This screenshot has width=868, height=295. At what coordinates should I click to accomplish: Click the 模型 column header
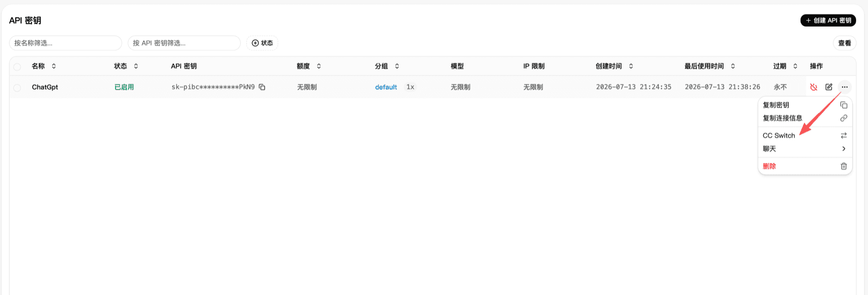pos(457,66)
